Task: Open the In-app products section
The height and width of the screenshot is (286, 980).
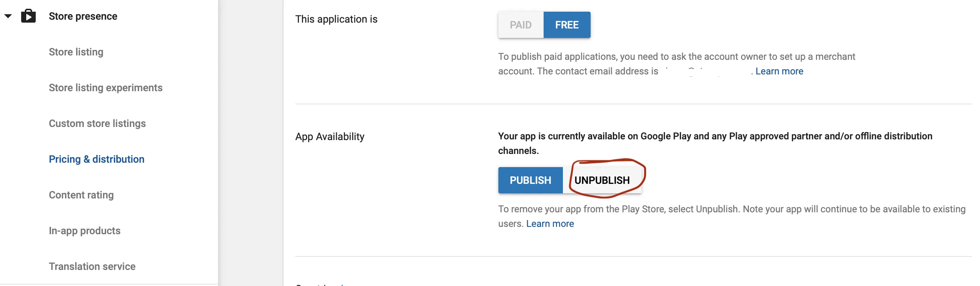Action: [85, 231]
